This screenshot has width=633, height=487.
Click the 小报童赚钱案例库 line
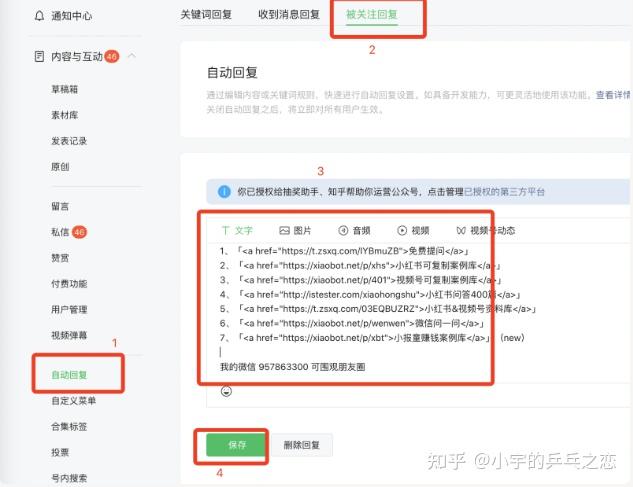tap(372, 338)
